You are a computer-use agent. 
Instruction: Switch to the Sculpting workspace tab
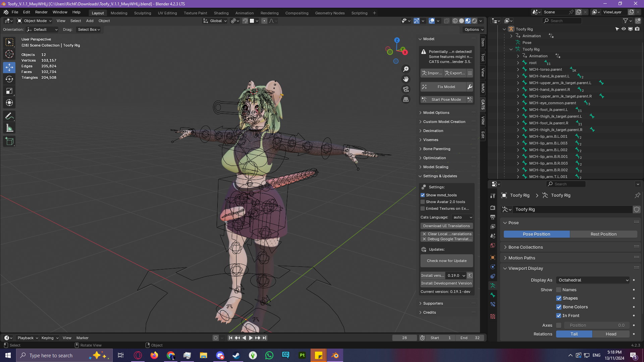pyautogui.click(x=143, y=13)
